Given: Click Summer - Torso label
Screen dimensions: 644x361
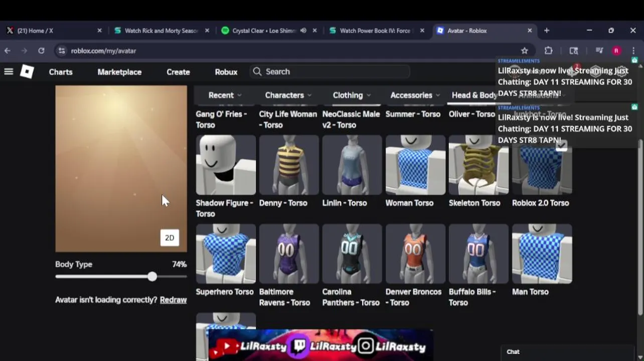Looking at the screenshot, I should [413, 114].
